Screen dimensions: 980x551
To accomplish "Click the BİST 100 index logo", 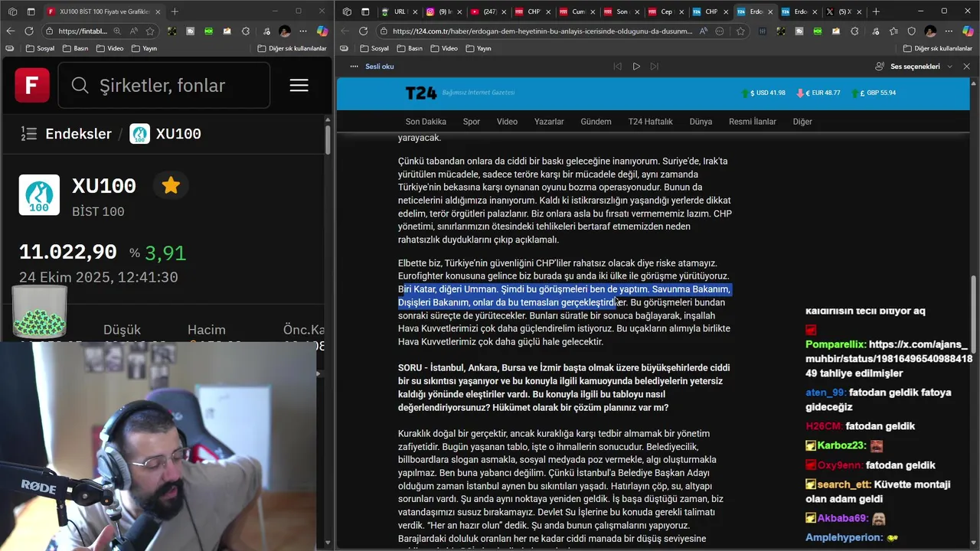I will (x=39, y=194).
